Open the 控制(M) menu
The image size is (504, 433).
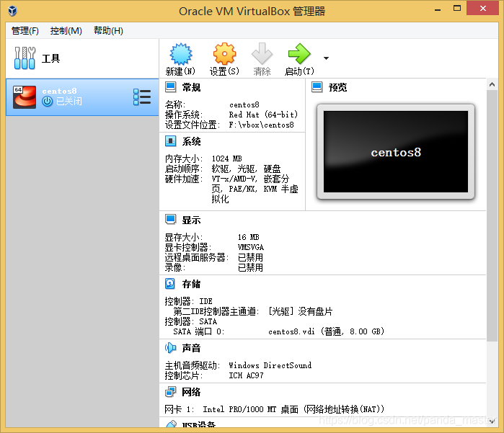click(x=66, y=31)
